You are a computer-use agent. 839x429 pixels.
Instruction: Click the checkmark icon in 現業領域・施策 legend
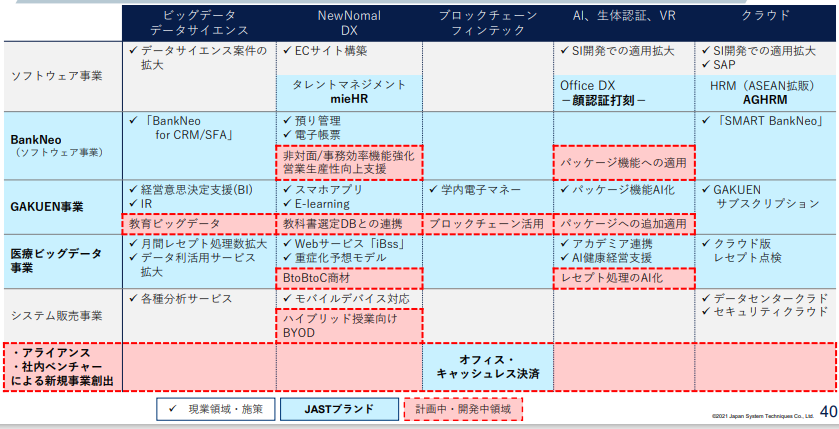pyautogui.click(x=176, y=409)
